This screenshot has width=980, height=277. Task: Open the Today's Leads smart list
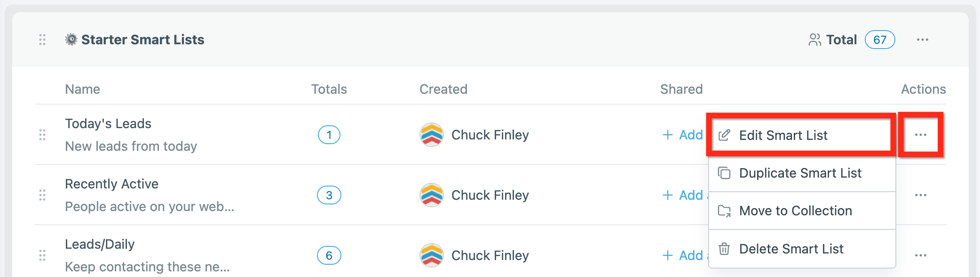click(108, 123)
